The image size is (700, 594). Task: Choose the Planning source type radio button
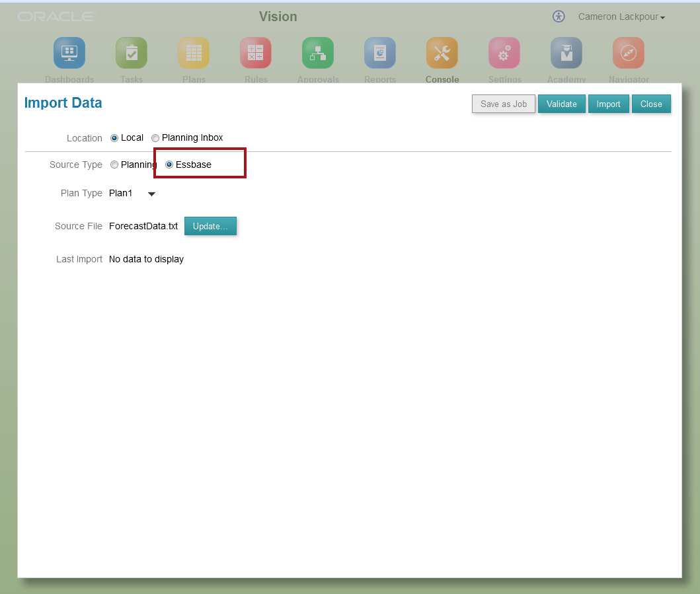pyautogui.click(x=114, y=165)
